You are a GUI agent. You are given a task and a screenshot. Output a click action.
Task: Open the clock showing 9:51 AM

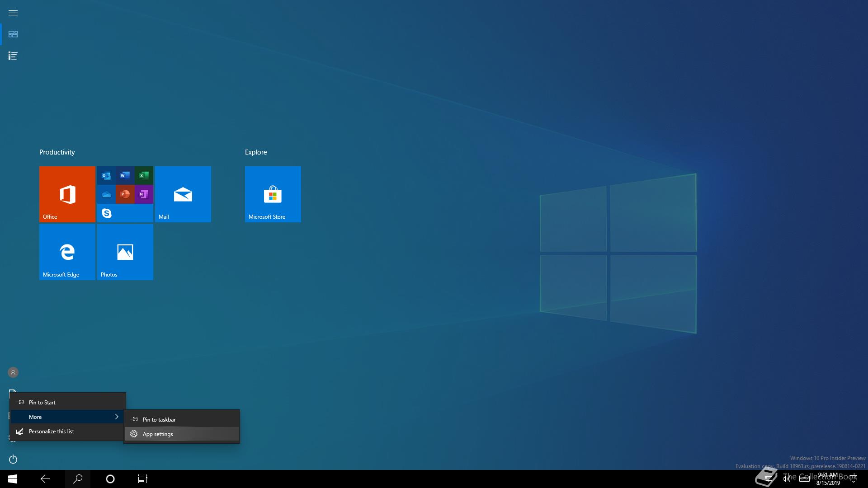(828, 479)
